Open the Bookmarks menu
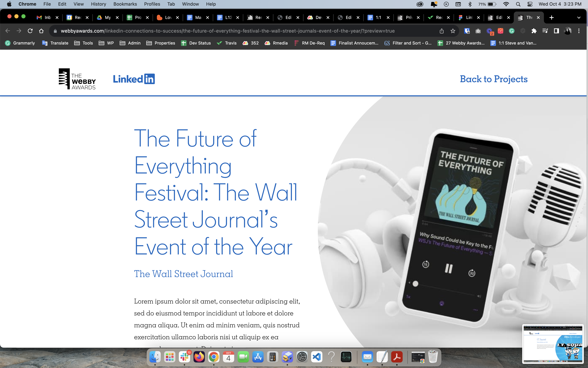The height and width of the screenshot is (368, 588). 125,4
